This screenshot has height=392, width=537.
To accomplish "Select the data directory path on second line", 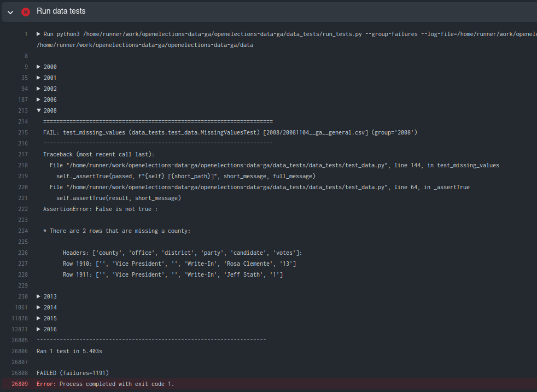I will tap(145, 45).
